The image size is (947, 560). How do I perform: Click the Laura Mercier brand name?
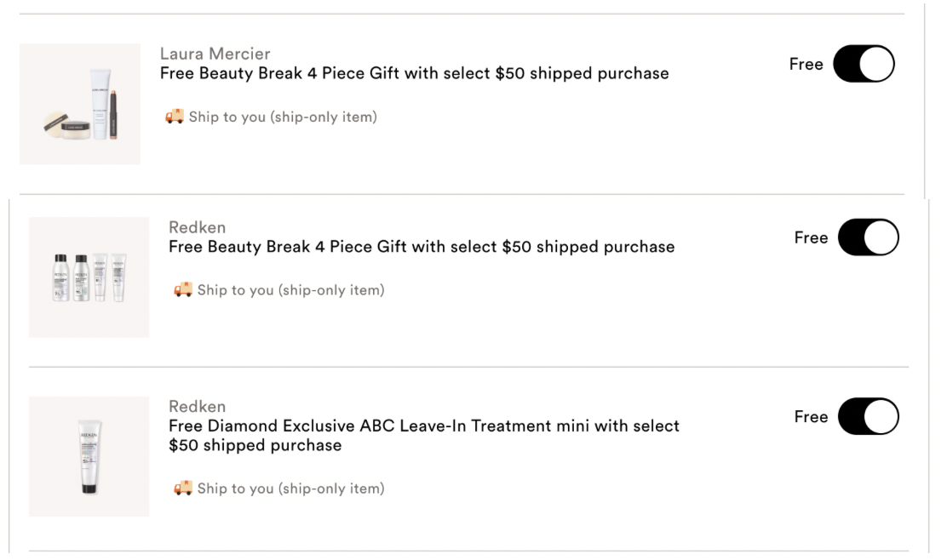(215, 54)
